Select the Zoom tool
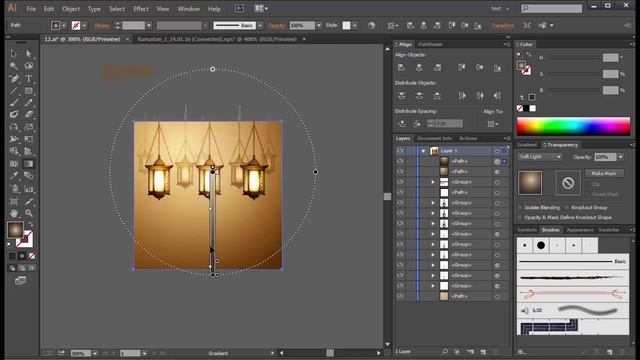The image size is (640, 360). tap(29, 213)
